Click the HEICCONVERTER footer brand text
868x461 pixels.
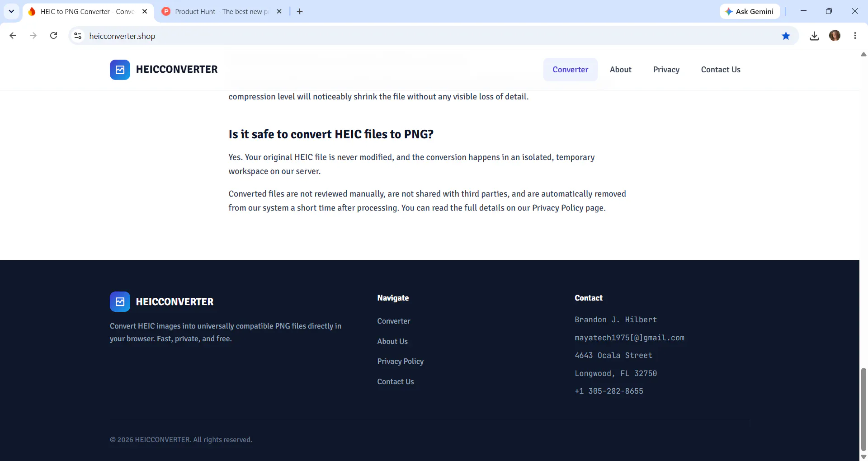(175, 301)
